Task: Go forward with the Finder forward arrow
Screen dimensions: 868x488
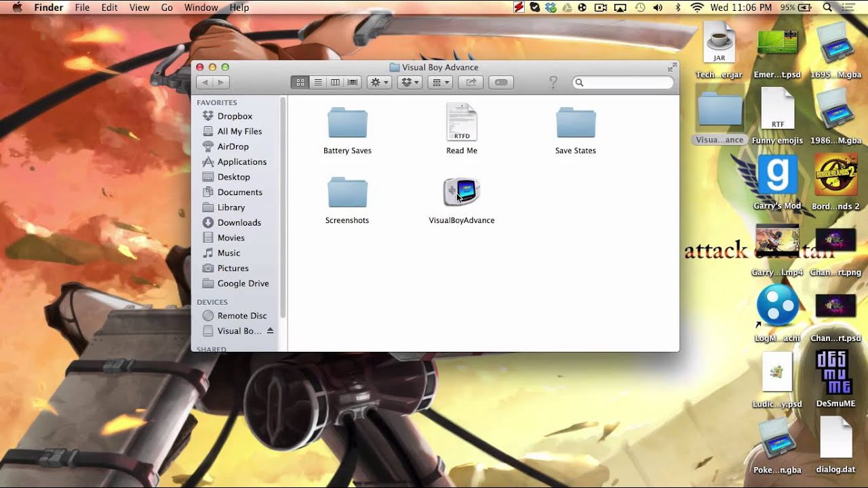Action: pos(220,82)
